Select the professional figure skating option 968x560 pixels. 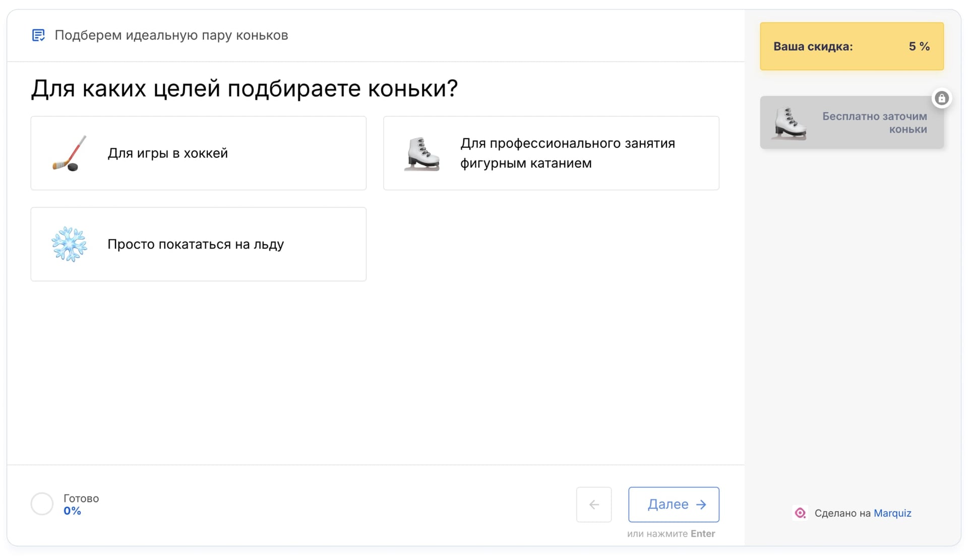pyautogui.click(x=551, y=153)
